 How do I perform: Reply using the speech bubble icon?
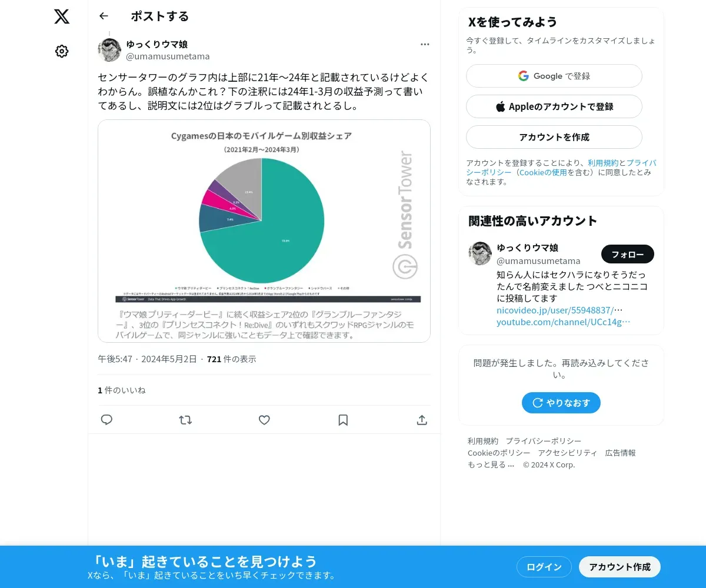tap(106, 420)
